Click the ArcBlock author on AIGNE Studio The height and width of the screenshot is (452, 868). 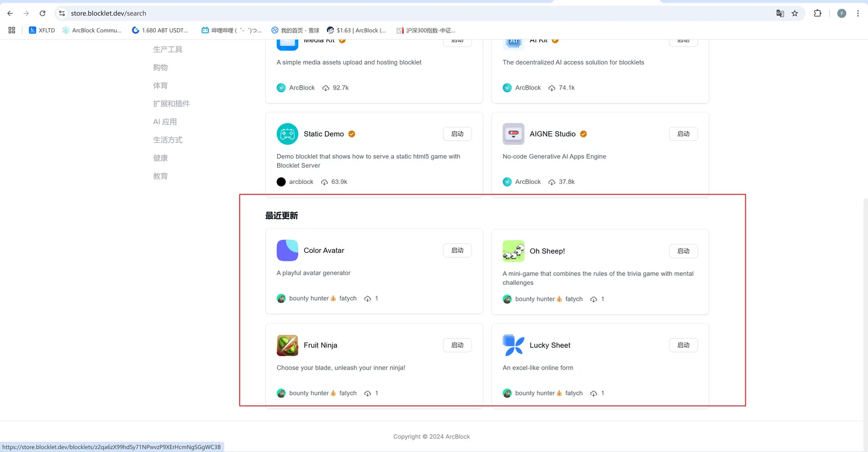522,182
